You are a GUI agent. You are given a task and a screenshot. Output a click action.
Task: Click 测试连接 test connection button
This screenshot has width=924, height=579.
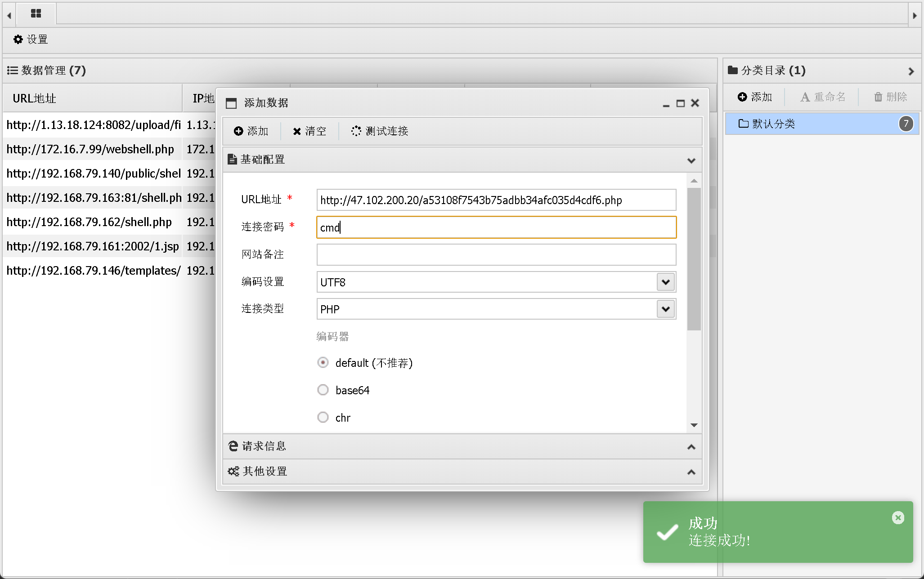coord(380,131)
